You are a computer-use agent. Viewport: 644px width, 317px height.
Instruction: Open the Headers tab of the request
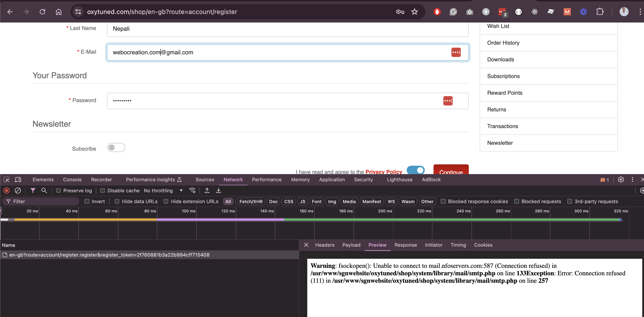coord(325,245)
